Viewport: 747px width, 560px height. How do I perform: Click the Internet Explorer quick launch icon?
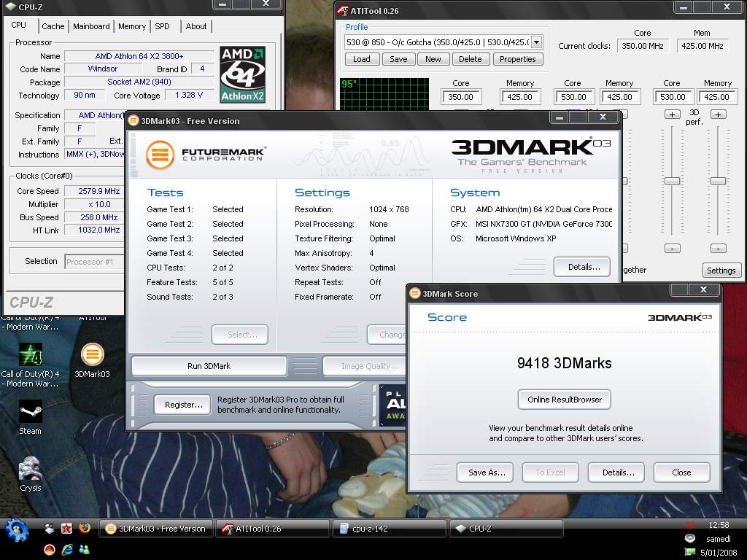[67, 550]
